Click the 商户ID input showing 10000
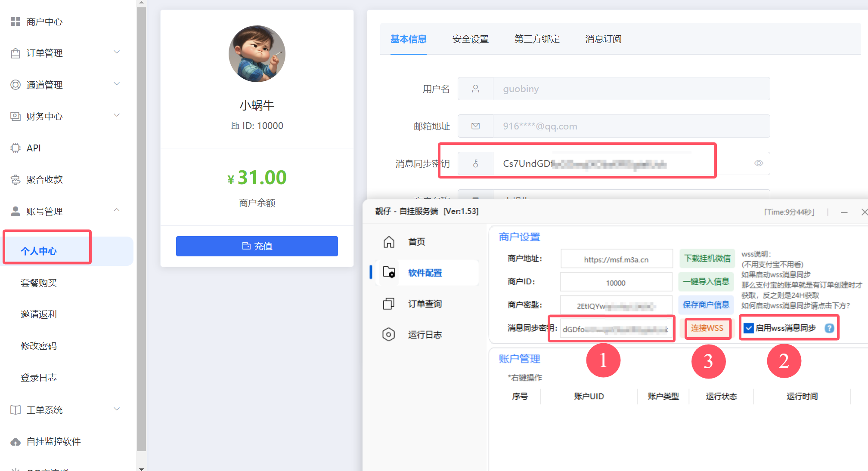The image size is (868, 471). [616, 283]
